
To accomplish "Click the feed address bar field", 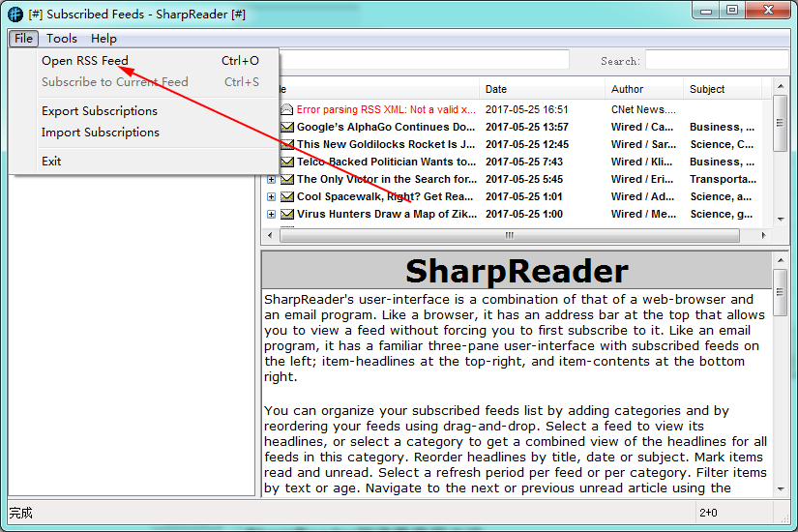I will point(424,60).
